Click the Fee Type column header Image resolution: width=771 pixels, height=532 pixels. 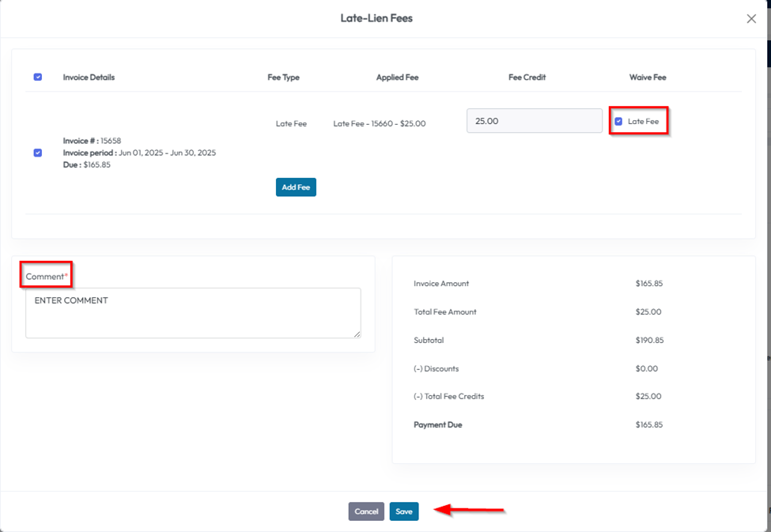click(x=283, y=77)
